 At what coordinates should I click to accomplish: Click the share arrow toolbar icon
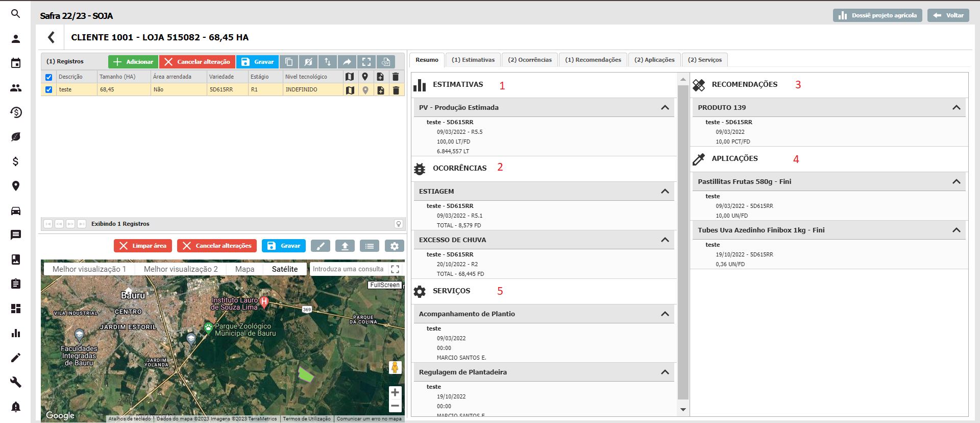point(347,62)
